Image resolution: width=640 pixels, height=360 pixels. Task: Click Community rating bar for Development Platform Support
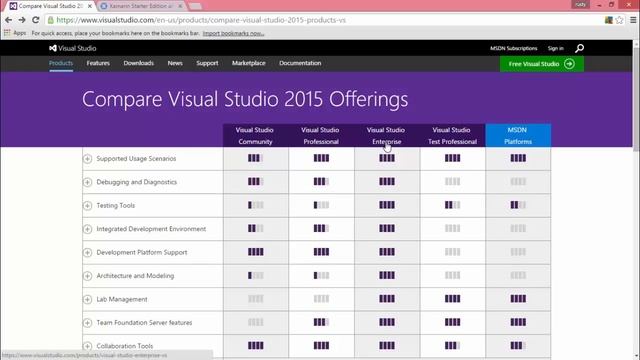tap(256, 252)
